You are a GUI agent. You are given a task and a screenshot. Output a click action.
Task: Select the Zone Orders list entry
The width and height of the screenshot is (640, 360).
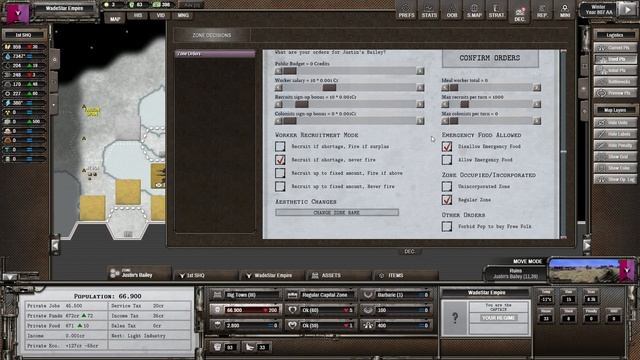[215, 53]
